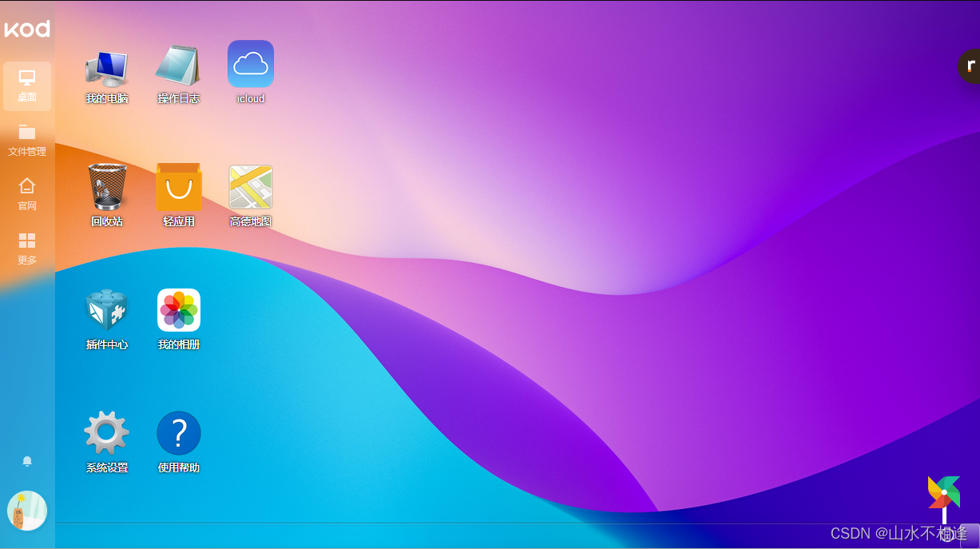Switch to 文件管理 in the sidebar
This screenshot has height=549, width=980.
click(27, 140)
